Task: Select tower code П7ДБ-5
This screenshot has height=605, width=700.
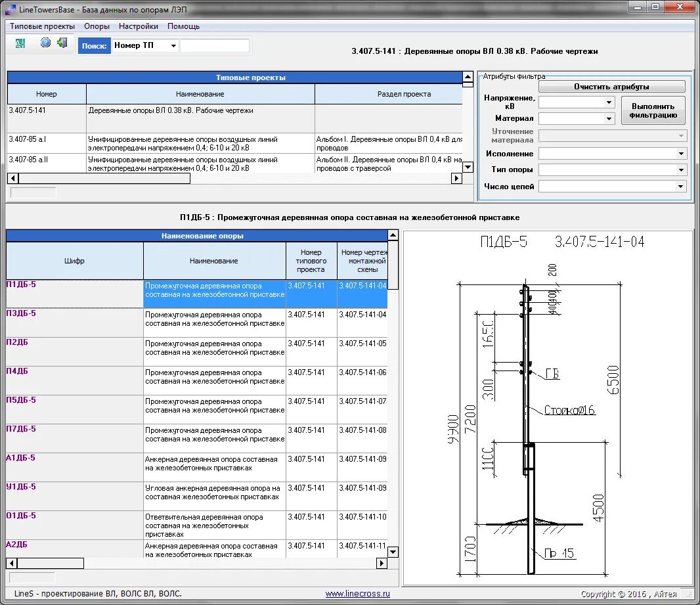Action: [x=74, y=438]
